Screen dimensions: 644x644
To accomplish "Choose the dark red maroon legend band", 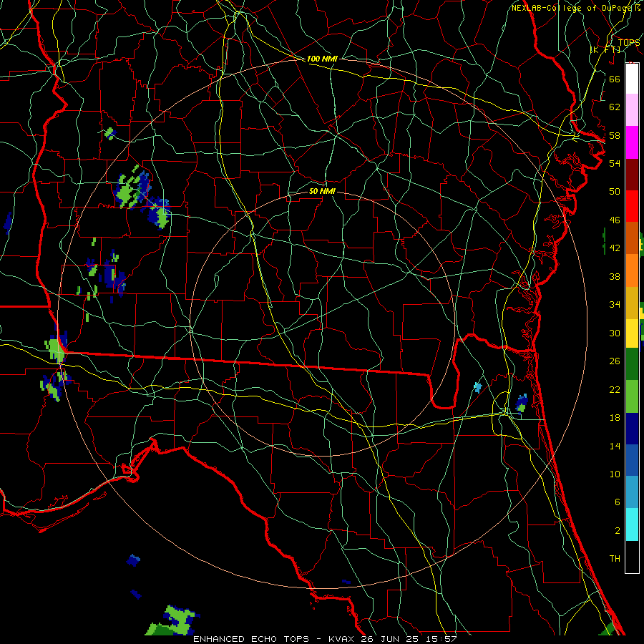I will pos(632,175).
